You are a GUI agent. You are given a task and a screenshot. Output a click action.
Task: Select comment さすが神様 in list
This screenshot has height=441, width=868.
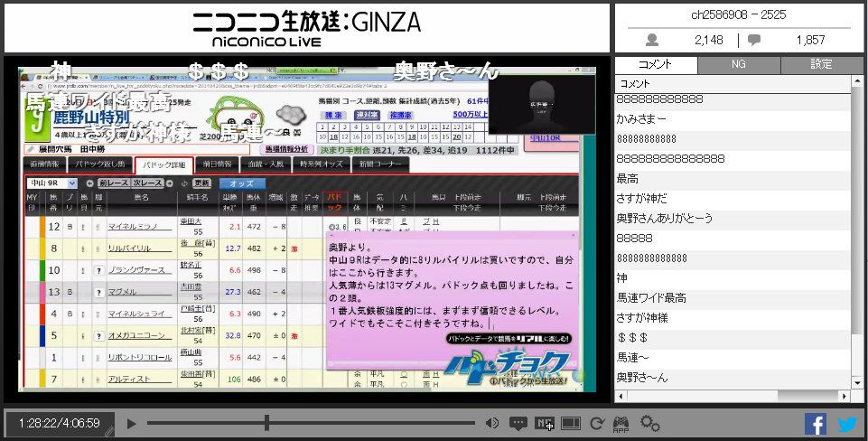pos(733,318)
